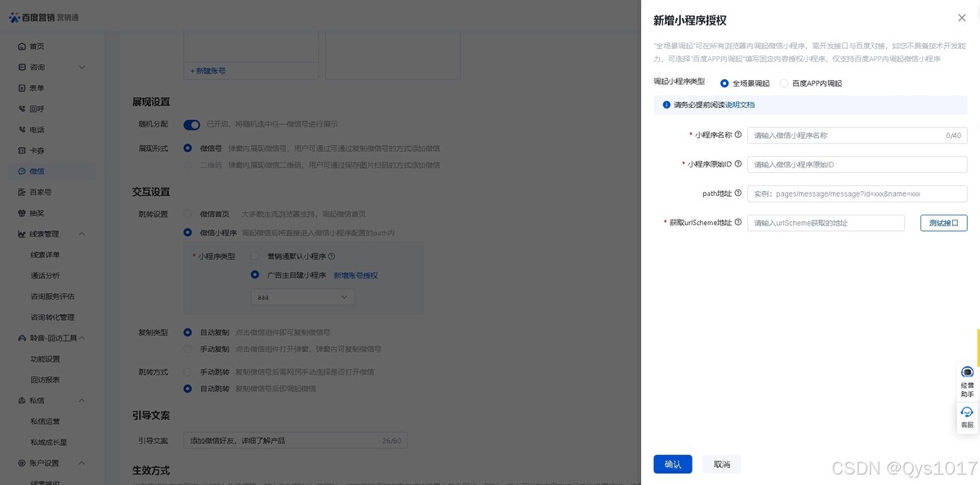The image size is (980, 485).
Task: Open the 经营助手 floating assistant icon
Action: click(x=967, y=380)
